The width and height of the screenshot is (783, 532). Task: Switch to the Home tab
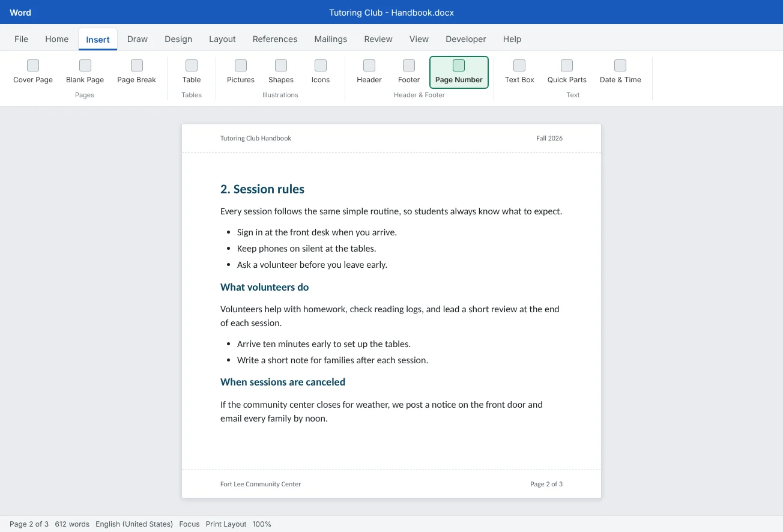point(57,39)
